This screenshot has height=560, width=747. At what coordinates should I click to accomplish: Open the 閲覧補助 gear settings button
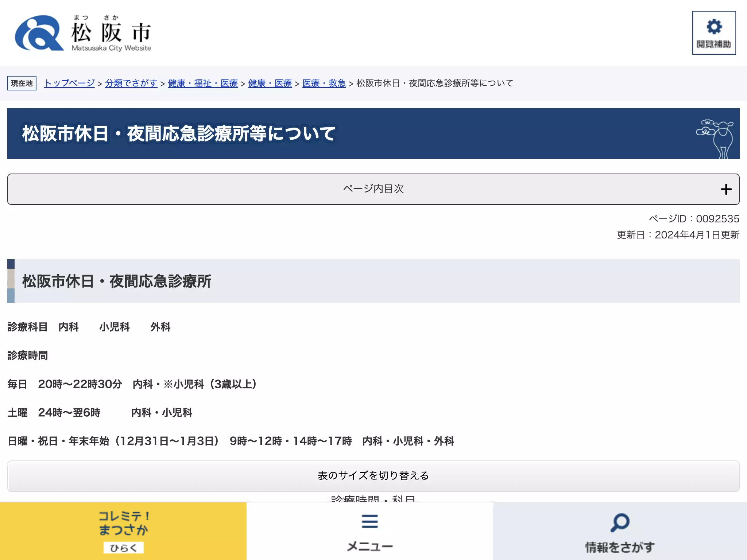point(714,33)
